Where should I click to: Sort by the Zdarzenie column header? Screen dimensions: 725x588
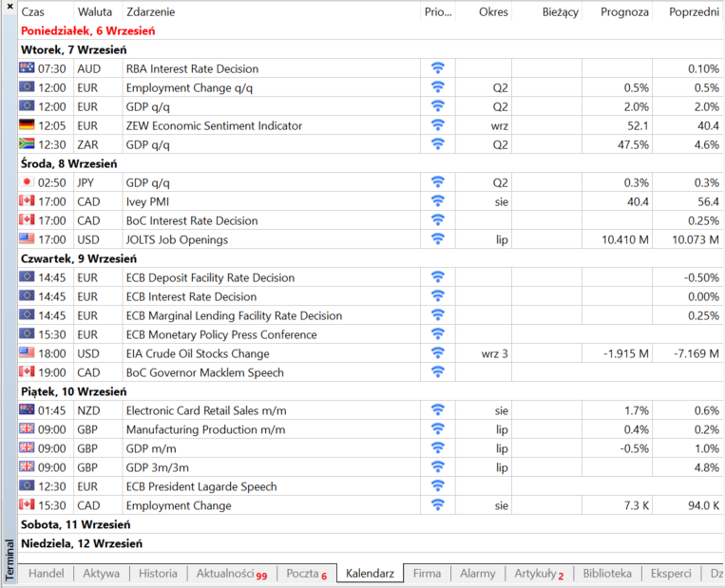click(272, 12)
